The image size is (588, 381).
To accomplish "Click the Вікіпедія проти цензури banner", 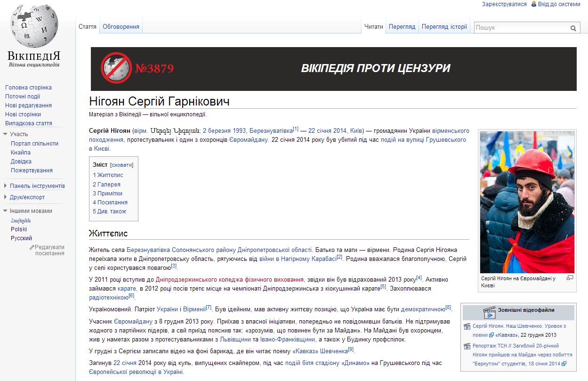I will pos(334,69).
